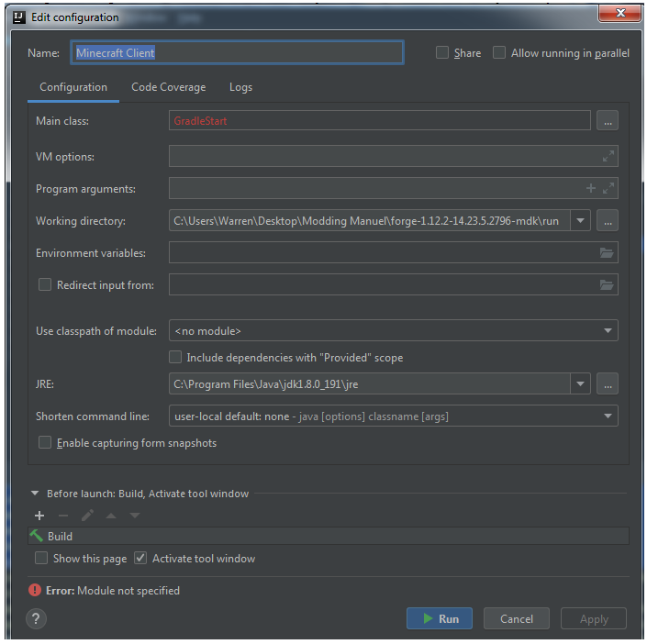Screen dimensions: 647x644
Task: Open the Use classpath of module dropdown
Action: [x=393, y=331]
